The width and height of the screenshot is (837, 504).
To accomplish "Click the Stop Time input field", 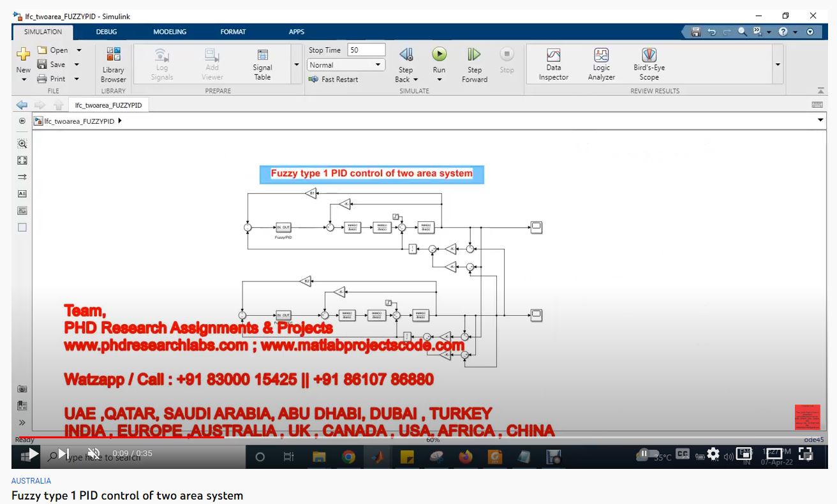I will click(366, 50).
